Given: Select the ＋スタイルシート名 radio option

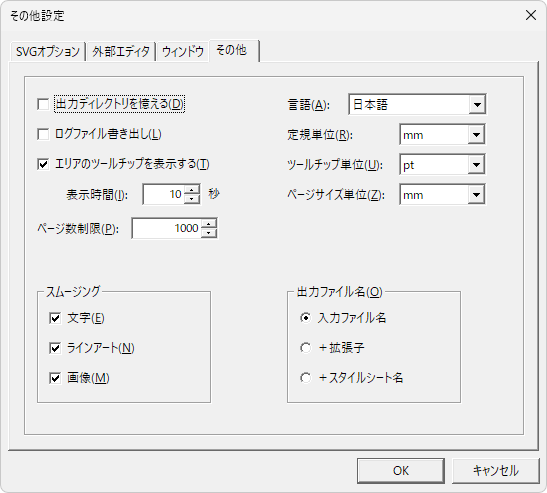Looking at the screenshot, I should 306,378.
